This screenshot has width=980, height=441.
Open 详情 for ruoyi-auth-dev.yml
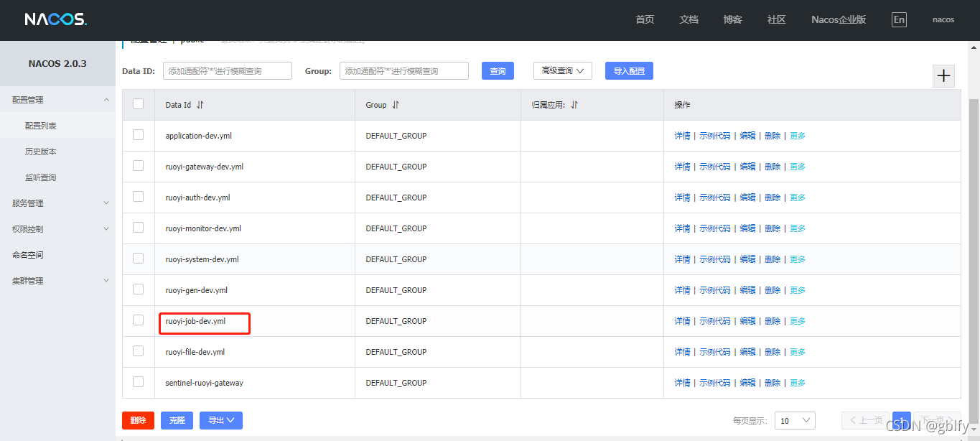(682, 198)
